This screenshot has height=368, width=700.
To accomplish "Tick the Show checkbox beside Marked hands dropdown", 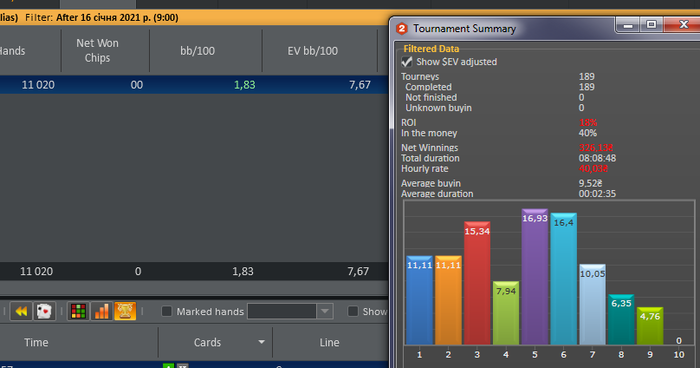I will point(353,311).
